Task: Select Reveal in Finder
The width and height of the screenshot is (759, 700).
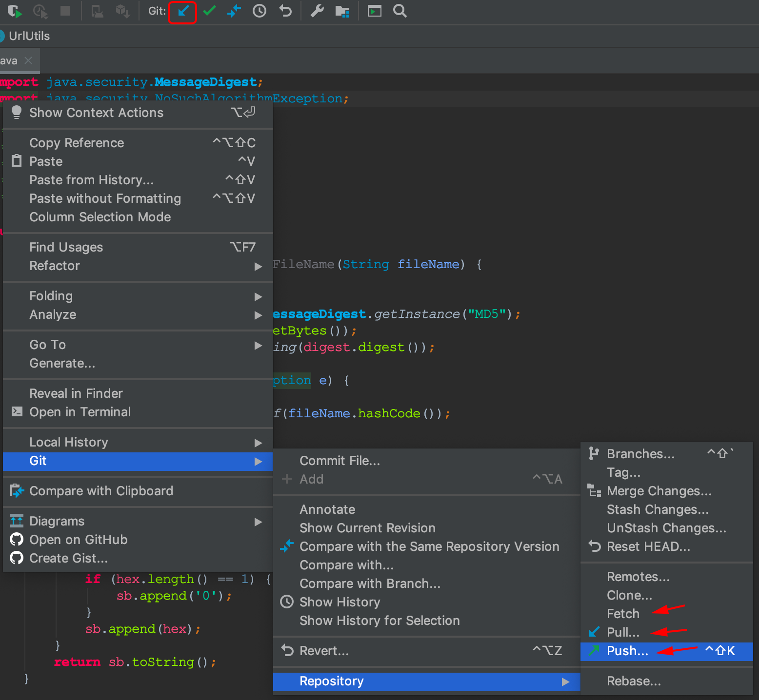Action: (138, 393)
